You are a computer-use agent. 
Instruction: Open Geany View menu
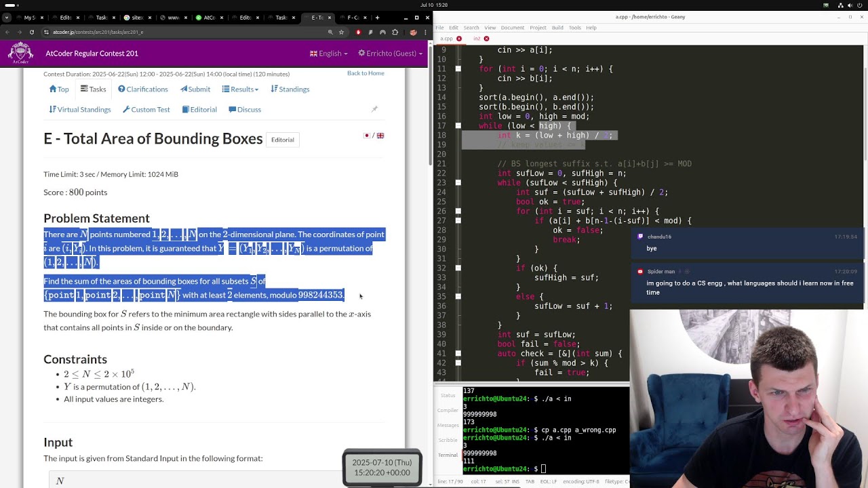click(490, 28)
